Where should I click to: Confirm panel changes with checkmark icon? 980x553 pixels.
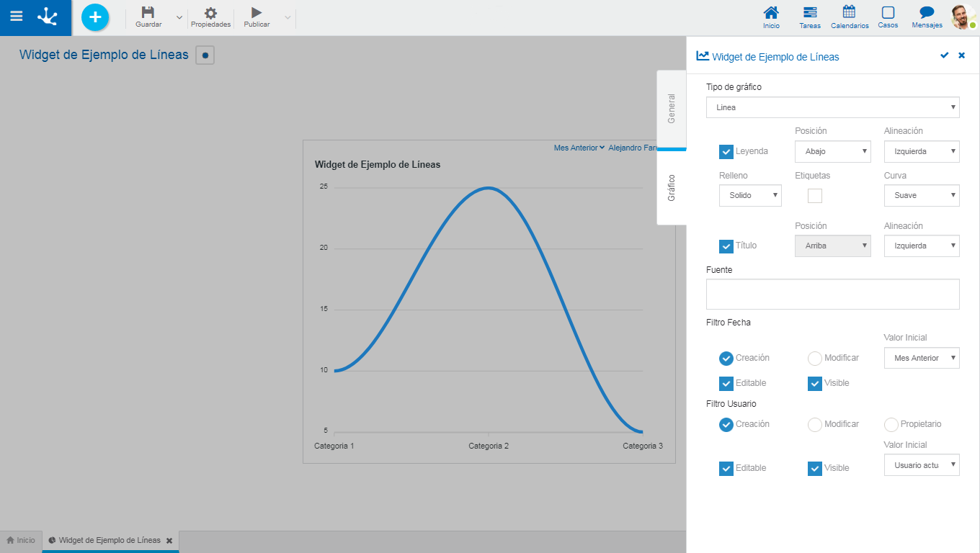[945, 55]
